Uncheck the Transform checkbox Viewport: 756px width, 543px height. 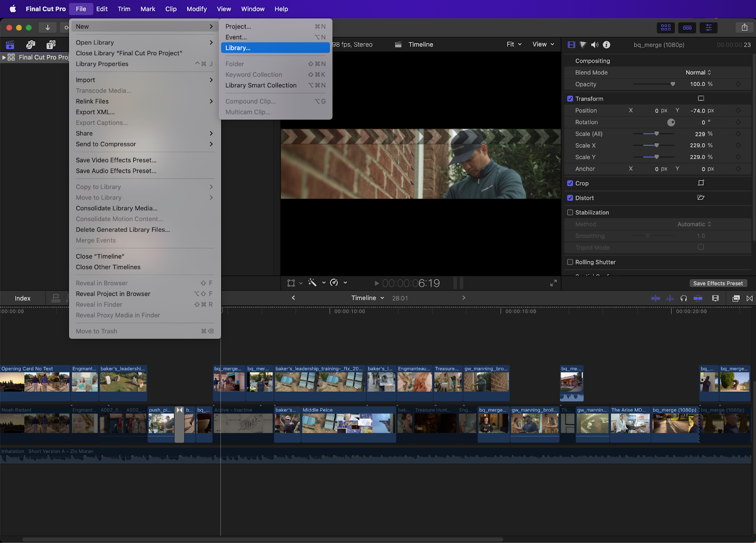[570, 99]
